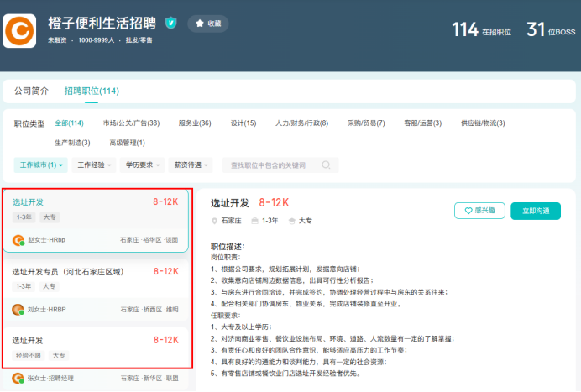Favorite the company with 收藏 button
This screenshot has height=392, width=581.
[207, 24]
